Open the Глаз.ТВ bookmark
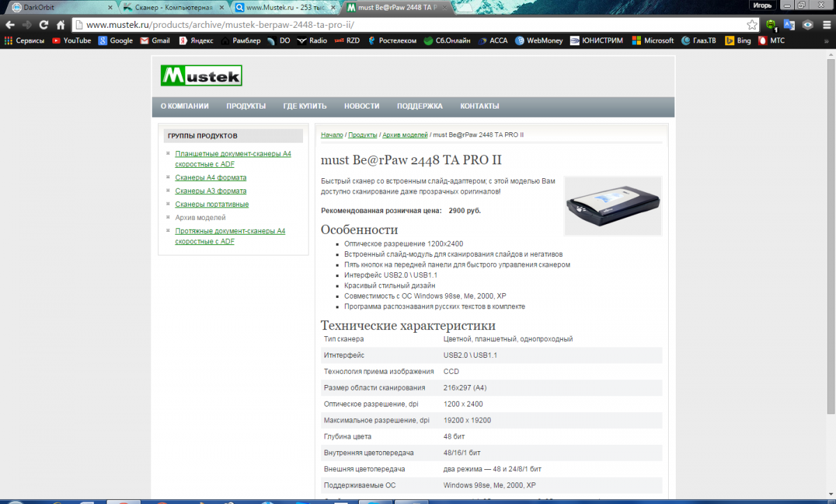The width and height of the screenshot is (836, 504). tap(700, 40)
